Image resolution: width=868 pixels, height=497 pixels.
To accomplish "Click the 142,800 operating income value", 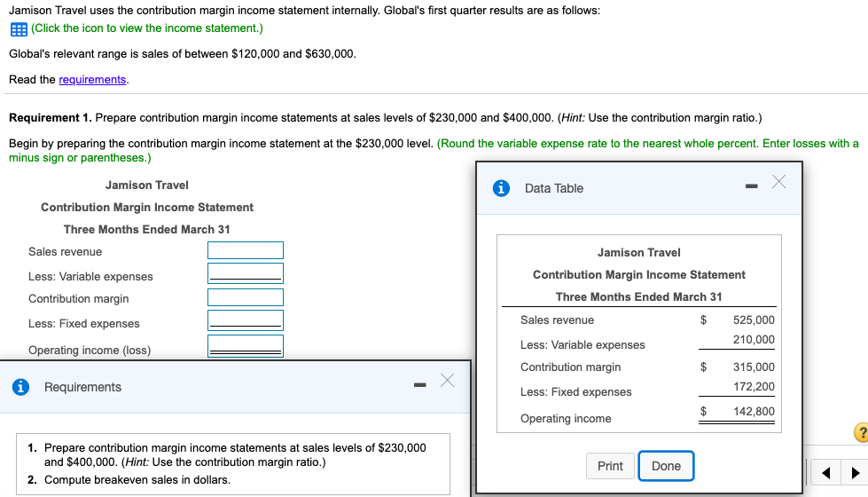I will [754, 411].
